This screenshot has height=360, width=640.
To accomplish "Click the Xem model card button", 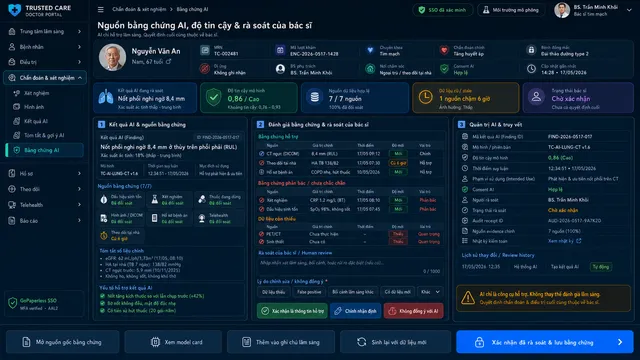I will tap(173, 342).
